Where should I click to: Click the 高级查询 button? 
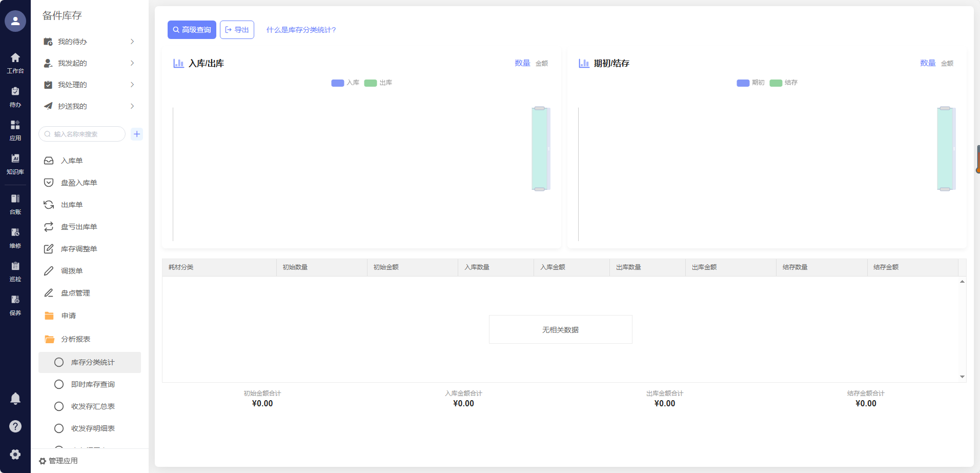pyautogui.click(x=192, y=30)
